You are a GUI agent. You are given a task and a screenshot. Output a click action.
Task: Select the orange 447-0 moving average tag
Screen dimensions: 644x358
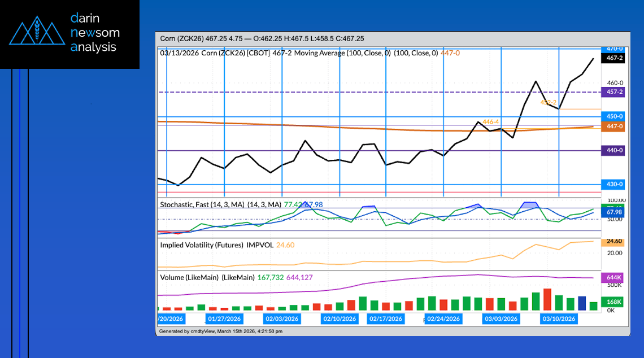tap(614, 126)
